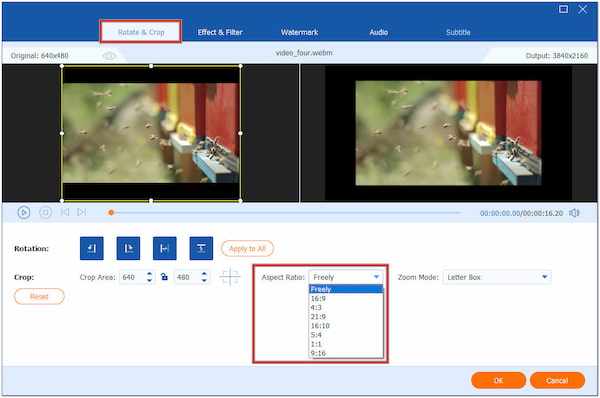Viewport: 600px width, 398px height.
Task: Click the output preview video
Action: click(x=448, y=133)
